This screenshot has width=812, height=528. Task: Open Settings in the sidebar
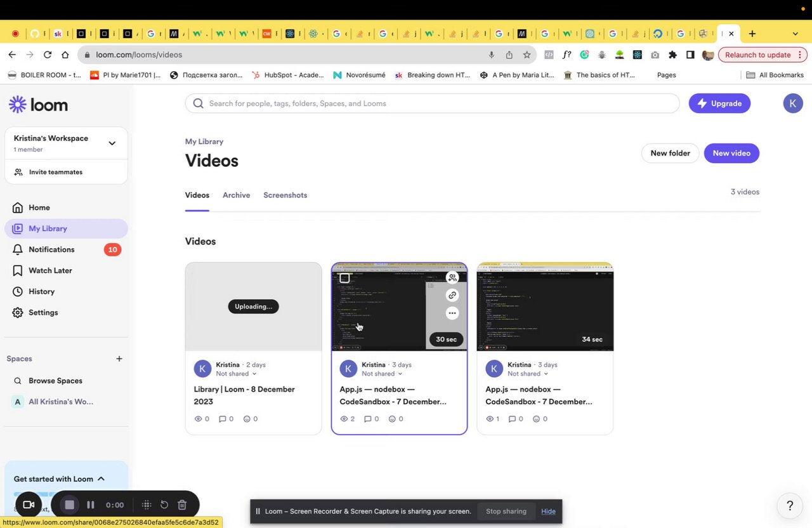tap(66, 312)
